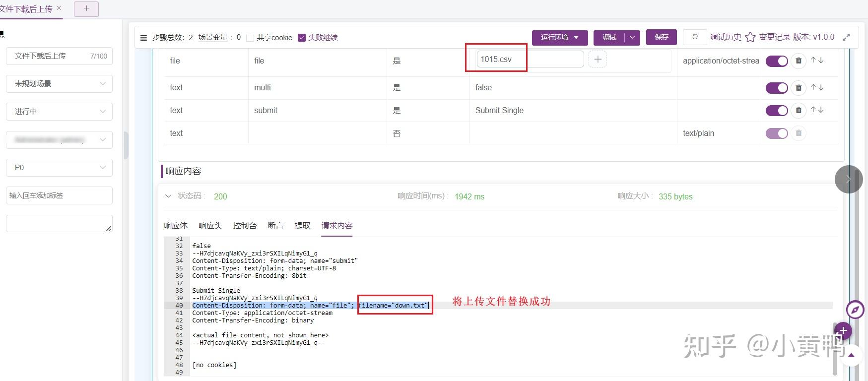Click the 场景变量 link

[x=213, y=37]
